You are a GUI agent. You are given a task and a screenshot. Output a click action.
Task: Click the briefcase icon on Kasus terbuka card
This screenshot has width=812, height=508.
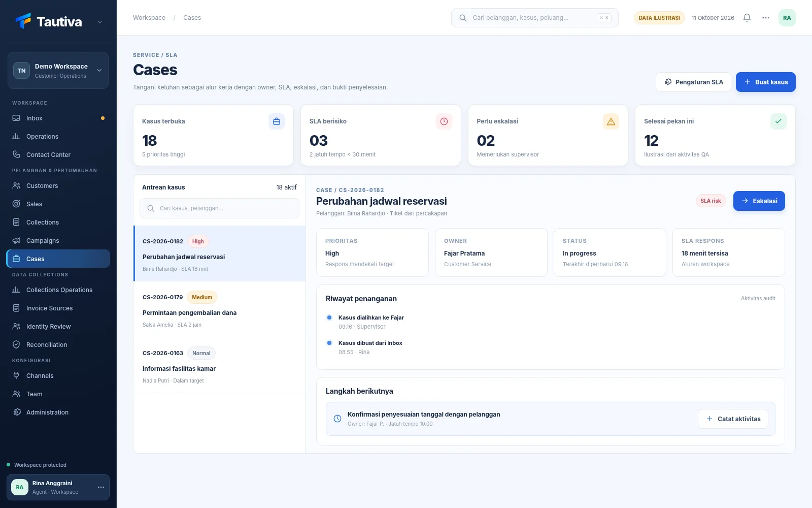click(277, 121)
